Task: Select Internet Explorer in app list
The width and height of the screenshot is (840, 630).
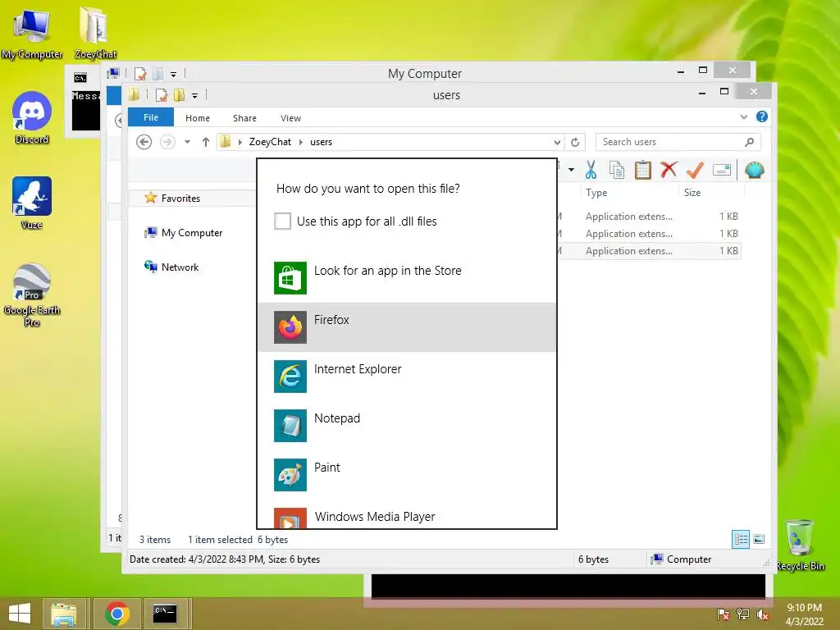Action: [407, 376]
